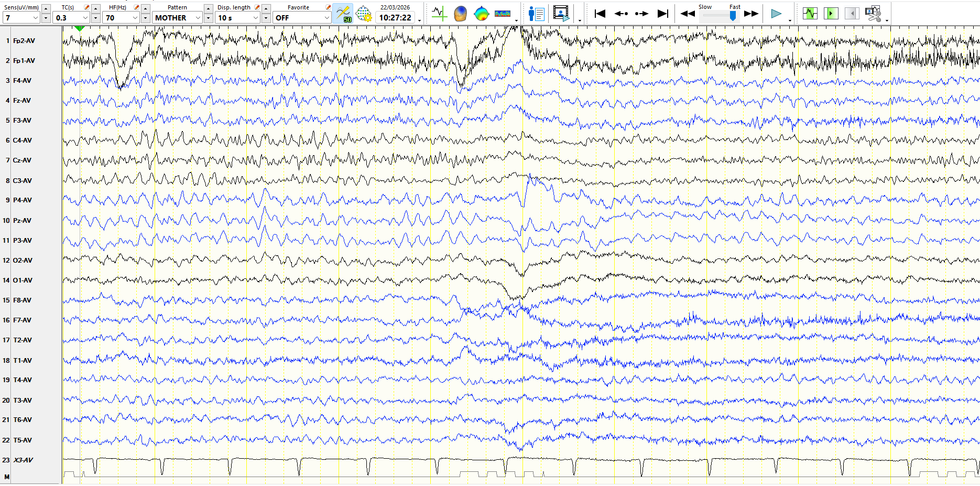The width and height of the screenshot is (980, 486).
Task: Click the recording date 22/03/2026
Action: pos(395,7)
